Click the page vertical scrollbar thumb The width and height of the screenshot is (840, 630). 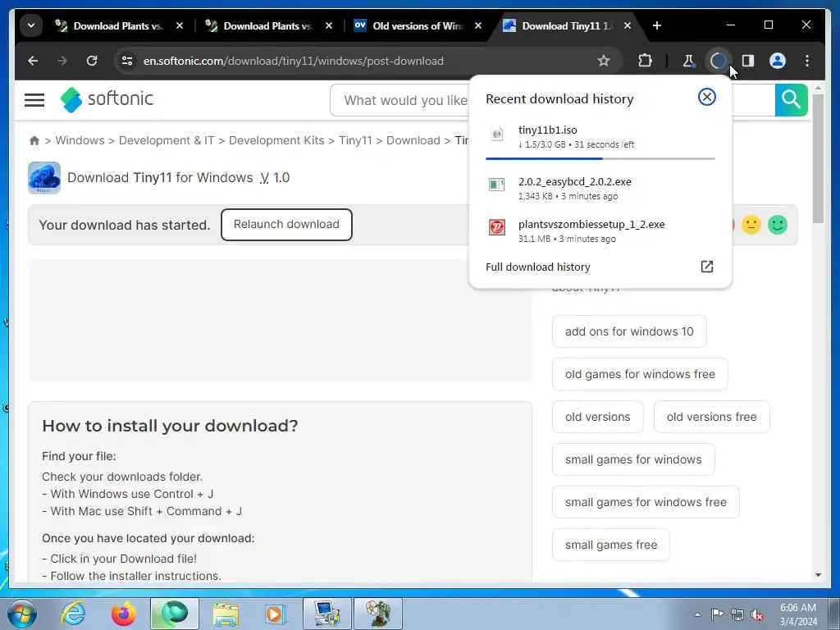818,158
